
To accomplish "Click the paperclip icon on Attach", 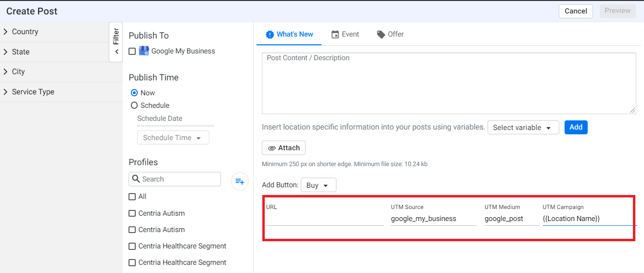I will point(272,148).
